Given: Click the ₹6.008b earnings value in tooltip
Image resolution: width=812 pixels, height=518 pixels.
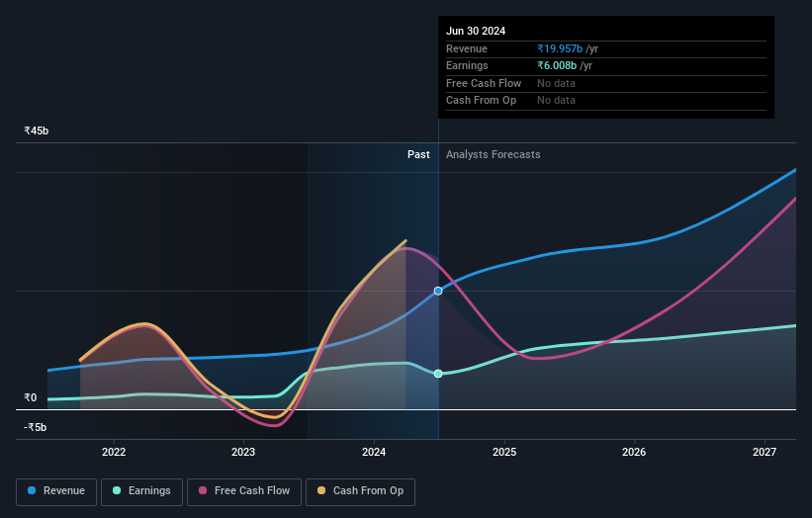Looking at the screenshot, I should point(557,65).
